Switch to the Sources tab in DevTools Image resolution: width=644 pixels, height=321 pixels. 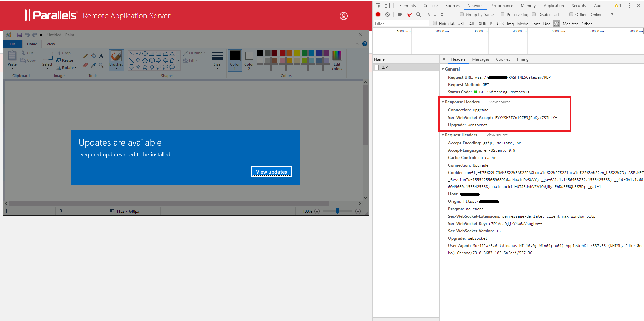pos(452,6)
